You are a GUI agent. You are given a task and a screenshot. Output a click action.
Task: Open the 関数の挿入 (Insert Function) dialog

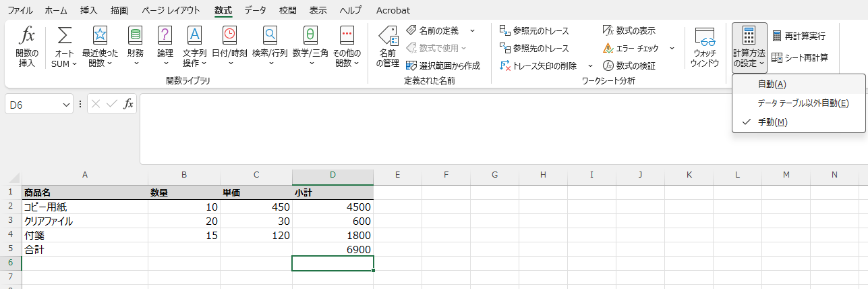(x=27, y=47)
